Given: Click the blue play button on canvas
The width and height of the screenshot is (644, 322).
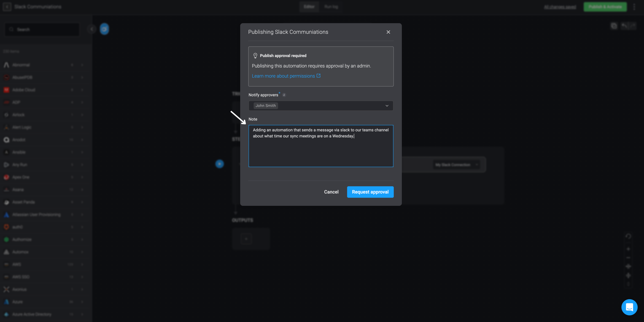Looking at the screenshot, I should [x=220, y=164].
